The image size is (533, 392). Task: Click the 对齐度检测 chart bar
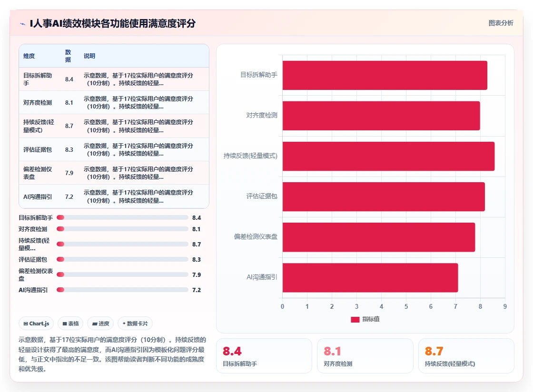click(x=381, y=116)
